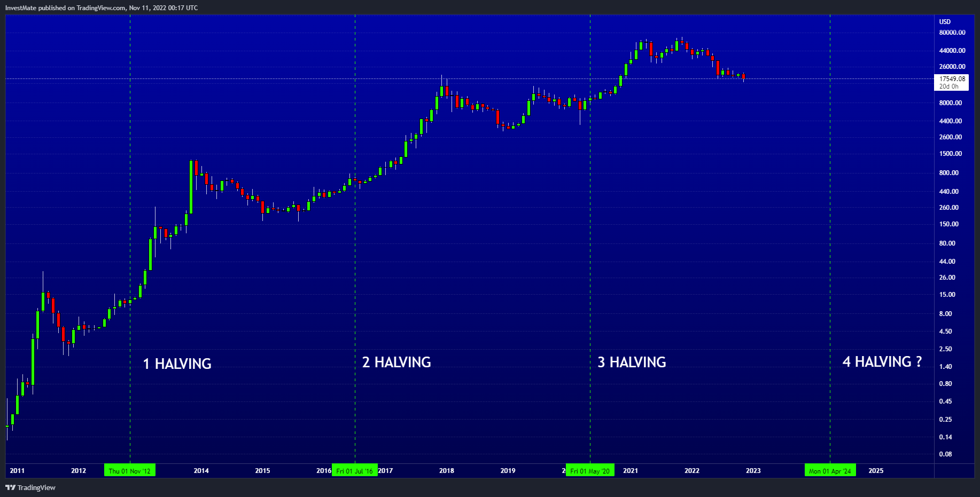This screenshot has width=980, height=497.
Task: Click the 0.08 price axis label
Action: pyautogui.click(x=946, y=454)
